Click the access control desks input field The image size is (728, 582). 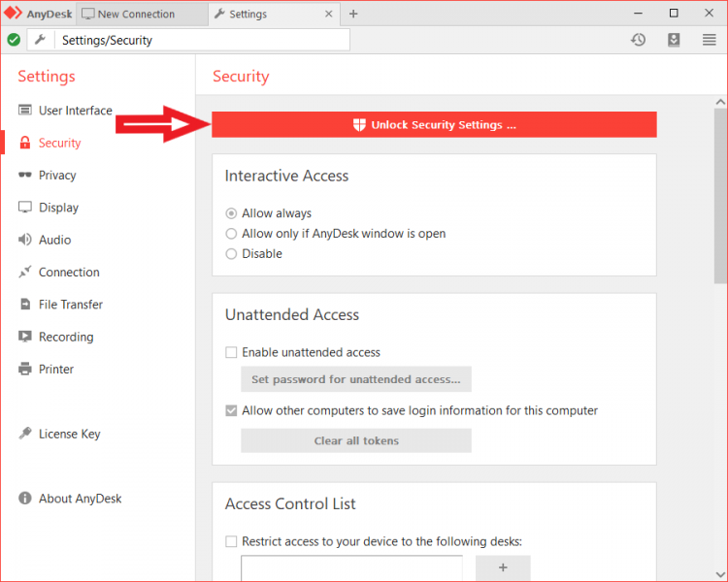[x=351, y=567]
